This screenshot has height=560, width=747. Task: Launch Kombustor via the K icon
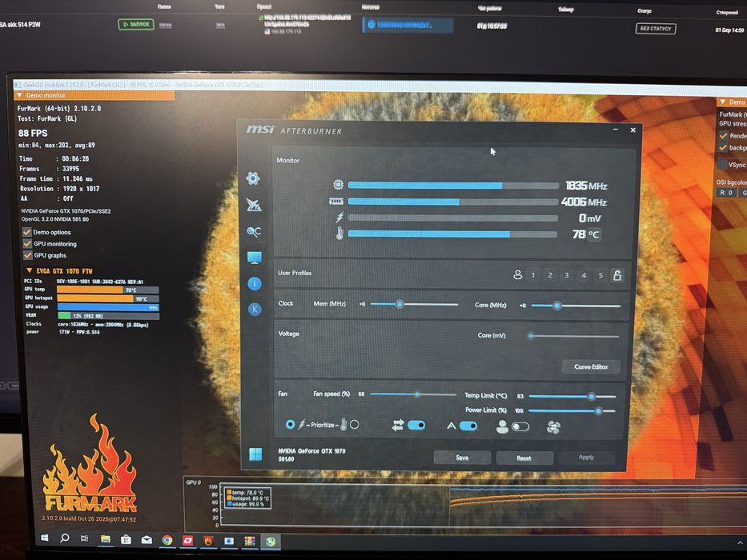click(255, 310)
